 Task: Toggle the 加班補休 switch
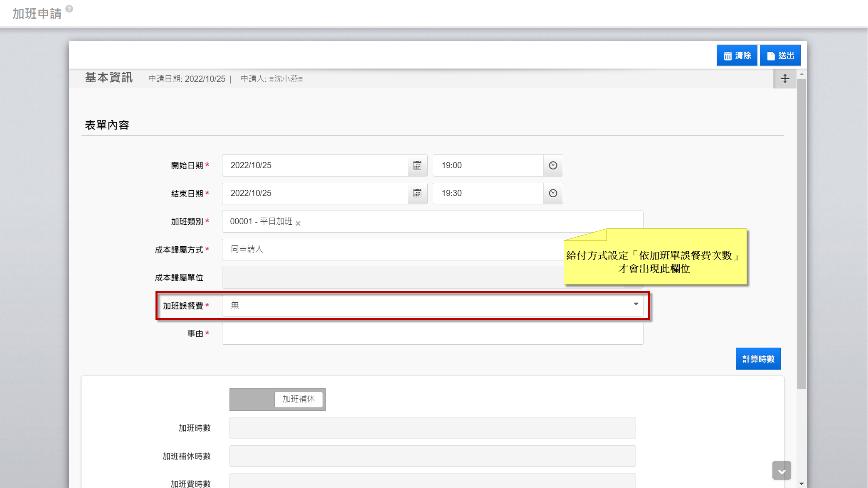pos(278,400)
